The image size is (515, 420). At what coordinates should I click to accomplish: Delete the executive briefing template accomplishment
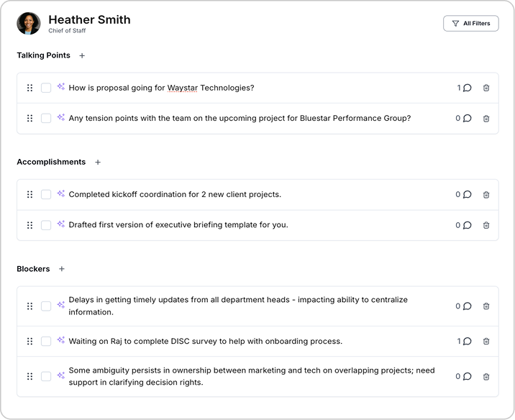pos(486,225)
